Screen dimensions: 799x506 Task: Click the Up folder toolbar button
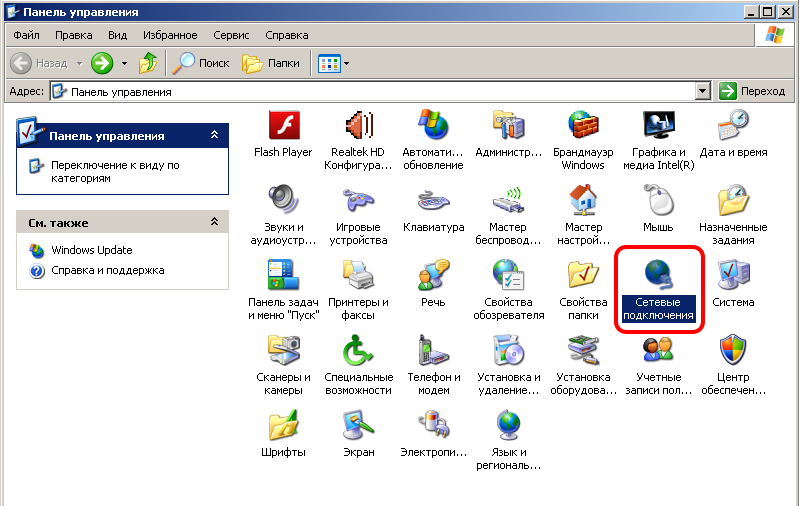pyautogui.click(x=148, y=63)
